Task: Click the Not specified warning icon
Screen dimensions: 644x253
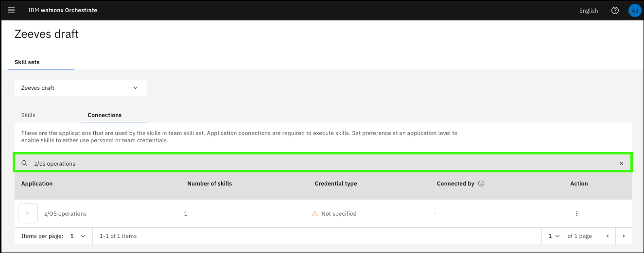Action: pos(315,214)
